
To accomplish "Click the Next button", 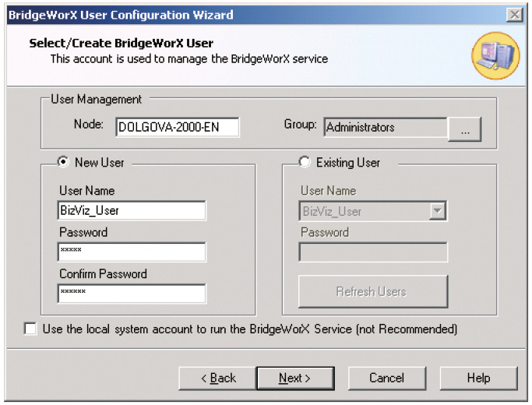I will pos(295,378).
